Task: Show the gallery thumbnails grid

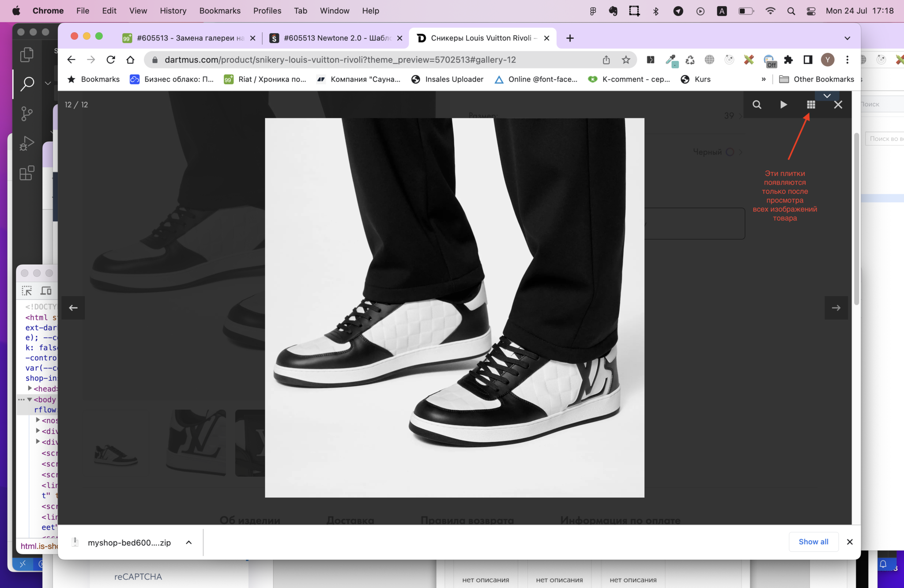Action: click(x=811, y=105)
